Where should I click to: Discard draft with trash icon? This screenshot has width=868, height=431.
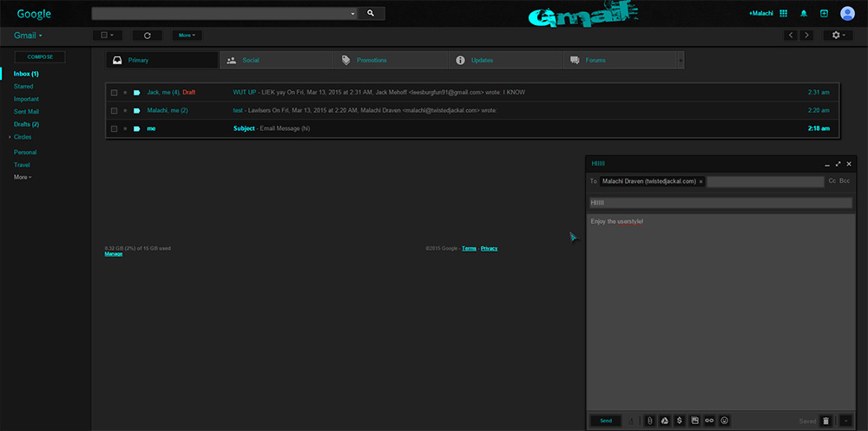click(x=826, y=421)
